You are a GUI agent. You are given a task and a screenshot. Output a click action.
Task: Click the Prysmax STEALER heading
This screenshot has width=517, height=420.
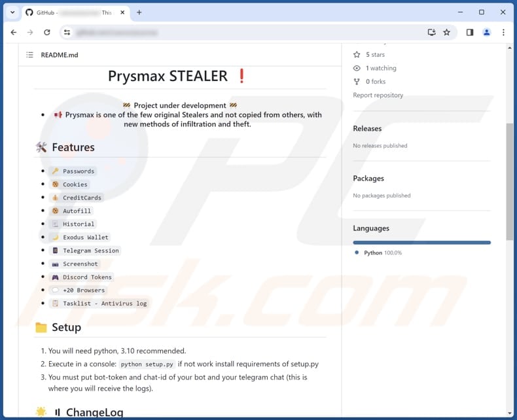168,76
